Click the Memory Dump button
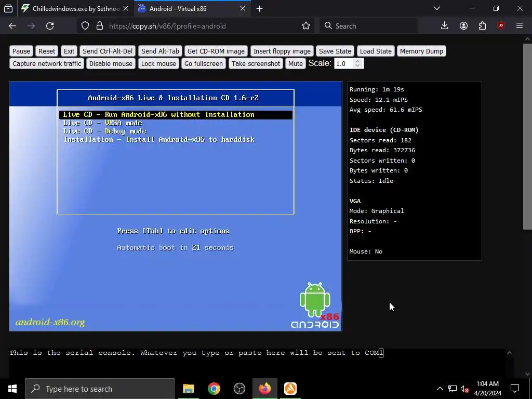 tap(421, 51)
